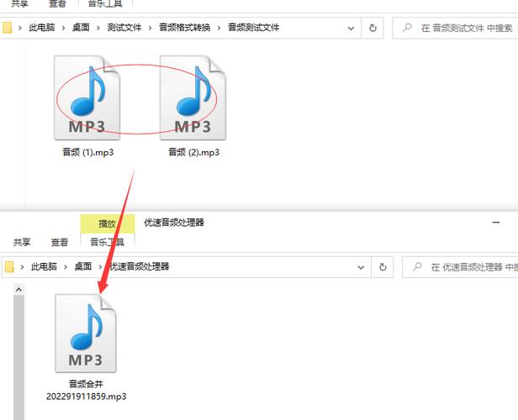518x420 pixels.
Task: Click 音频测试文件 in the upper address bar
Action: point(253,28)
